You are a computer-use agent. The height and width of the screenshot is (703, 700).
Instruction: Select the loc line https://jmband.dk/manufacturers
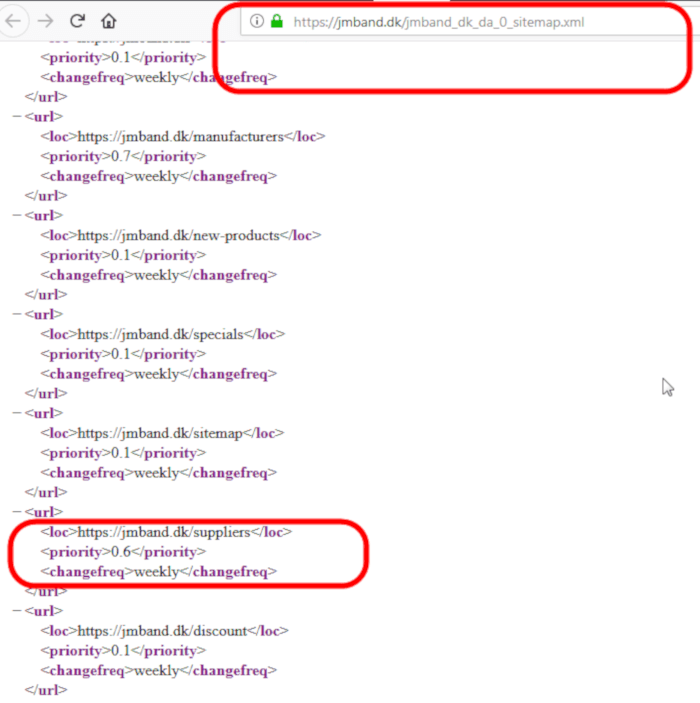[x=183, y=136]
